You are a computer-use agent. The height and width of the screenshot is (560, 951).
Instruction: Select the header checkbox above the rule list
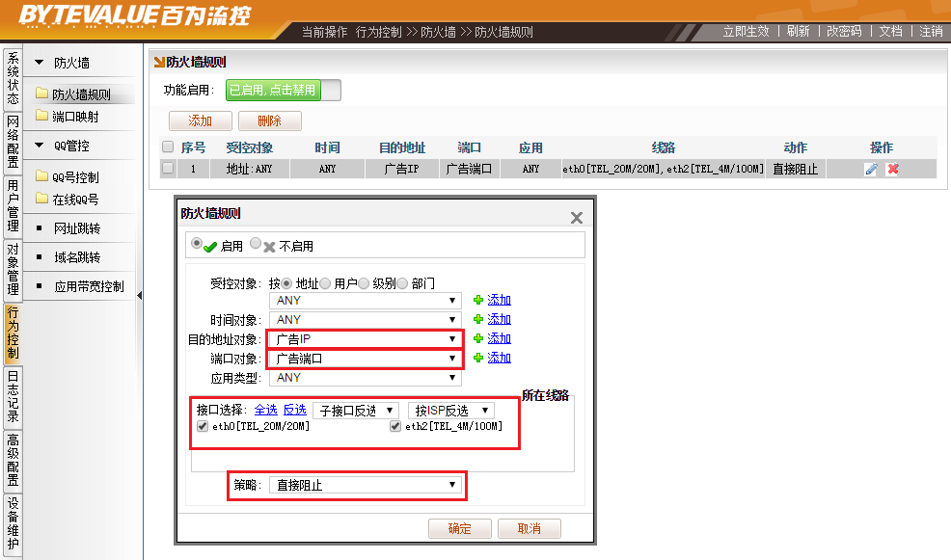point(166,147)
